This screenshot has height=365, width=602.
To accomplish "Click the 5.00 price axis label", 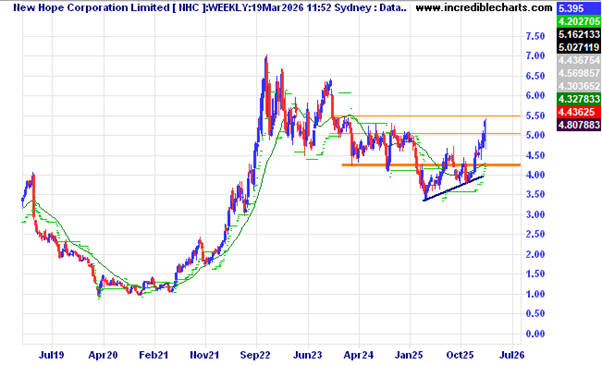I will coord(535,135).
